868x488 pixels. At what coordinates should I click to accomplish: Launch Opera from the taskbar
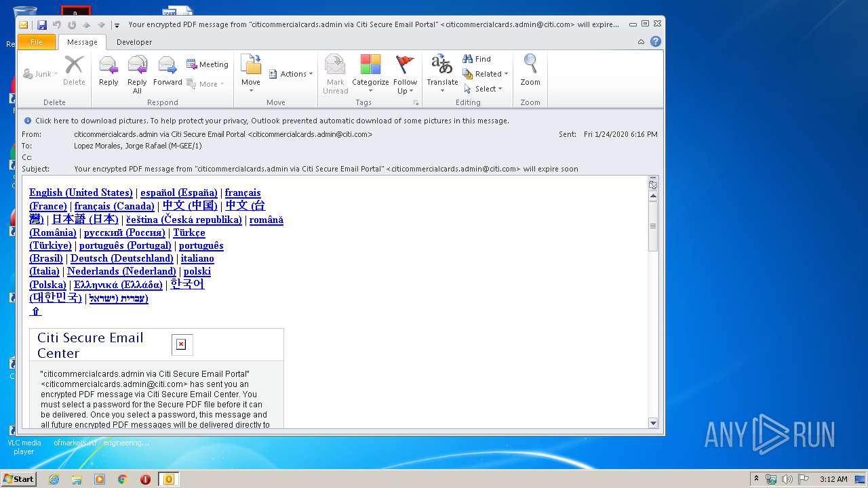[145, 479]
